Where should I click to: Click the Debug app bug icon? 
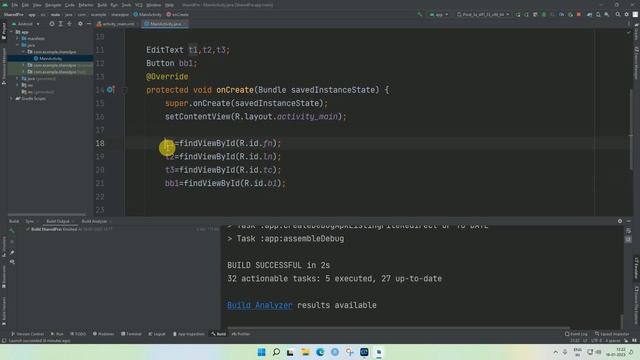pyautogui.click(x=544, y=14)
